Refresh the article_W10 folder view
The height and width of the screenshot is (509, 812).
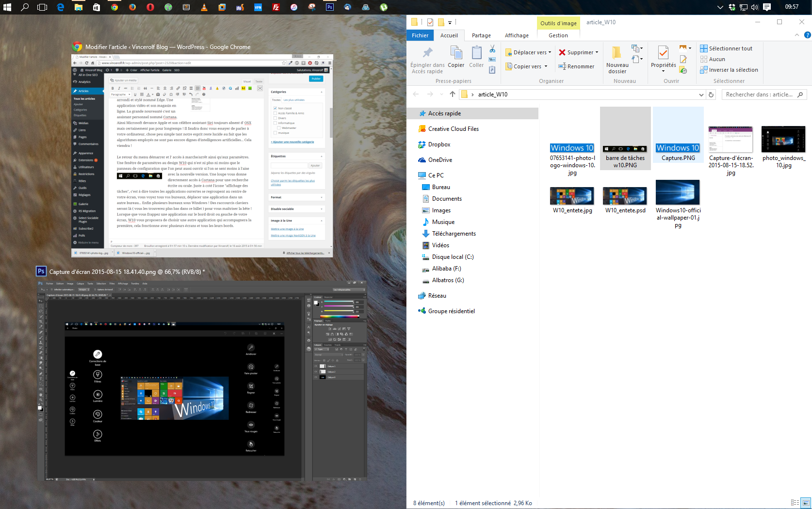pos(711,95)
